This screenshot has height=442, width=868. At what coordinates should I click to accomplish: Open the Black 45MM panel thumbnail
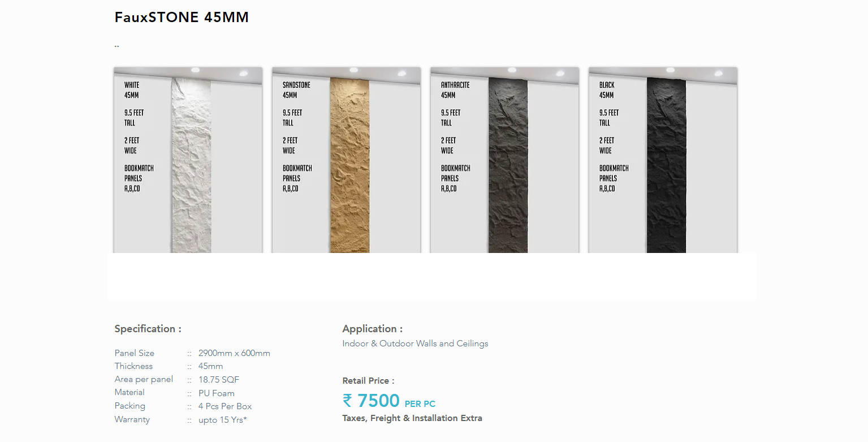pos(663,160)
